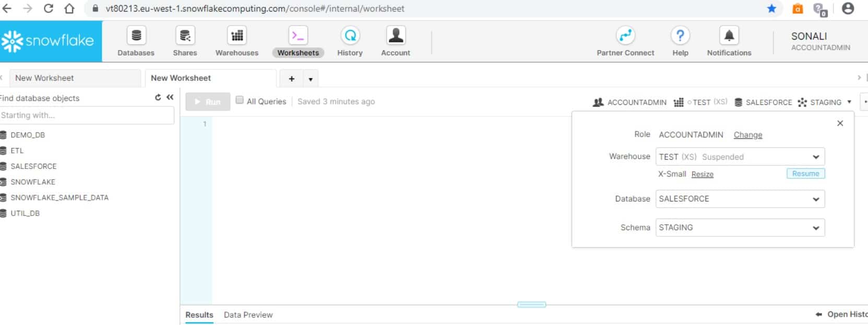Enable the All Queries checkbox

pos(240,100)
